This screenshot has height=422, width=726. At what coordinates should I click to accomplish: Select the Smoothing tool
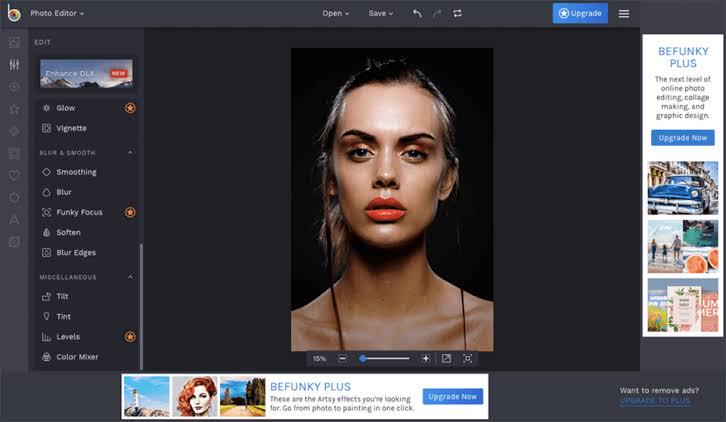pos(87,172)
